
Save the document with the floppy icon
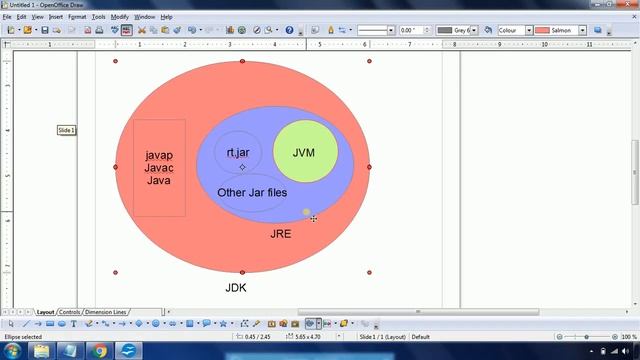(45, 30)
